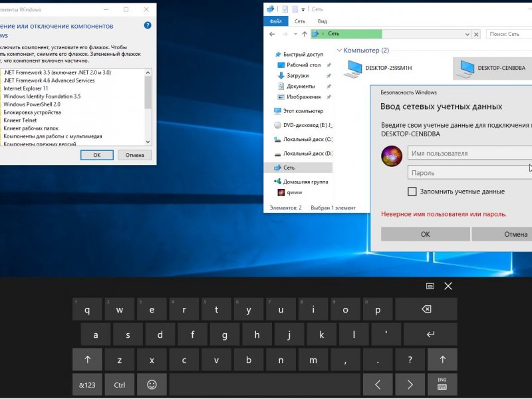Viewport: 532px width, 399px height.
Task: Open Загрузки in the navigation pane
Action: (293, 75)
